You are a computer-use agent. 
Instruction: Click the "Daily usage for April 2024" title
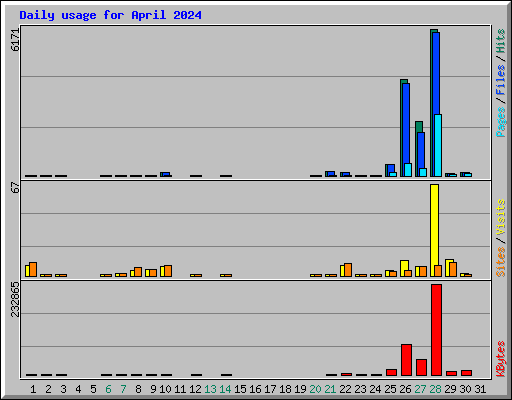point(110,15)
